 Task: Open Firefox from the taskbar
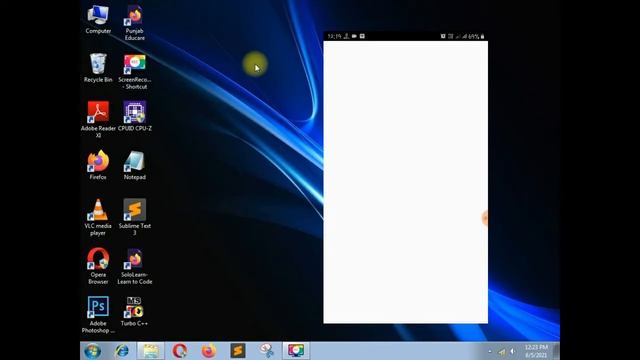209,351
